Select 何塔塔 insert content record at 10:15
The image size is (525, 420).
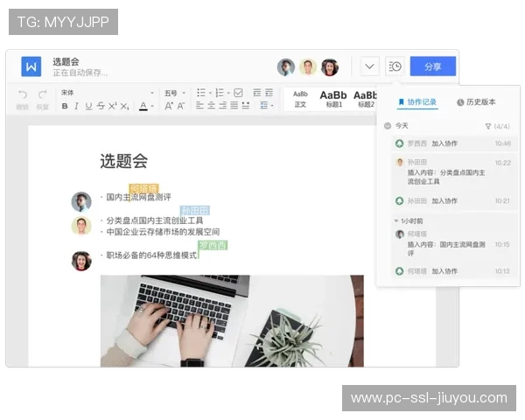click(x=452, y=243)
